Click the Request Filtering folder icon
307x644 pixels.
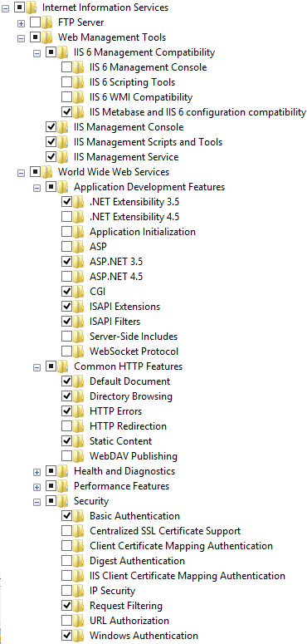(x=79, y=606)
